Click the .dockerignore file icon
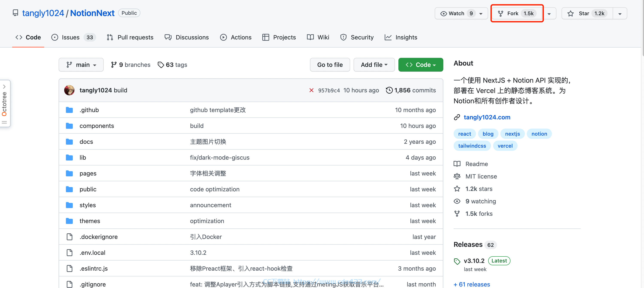 pos(70,237)
